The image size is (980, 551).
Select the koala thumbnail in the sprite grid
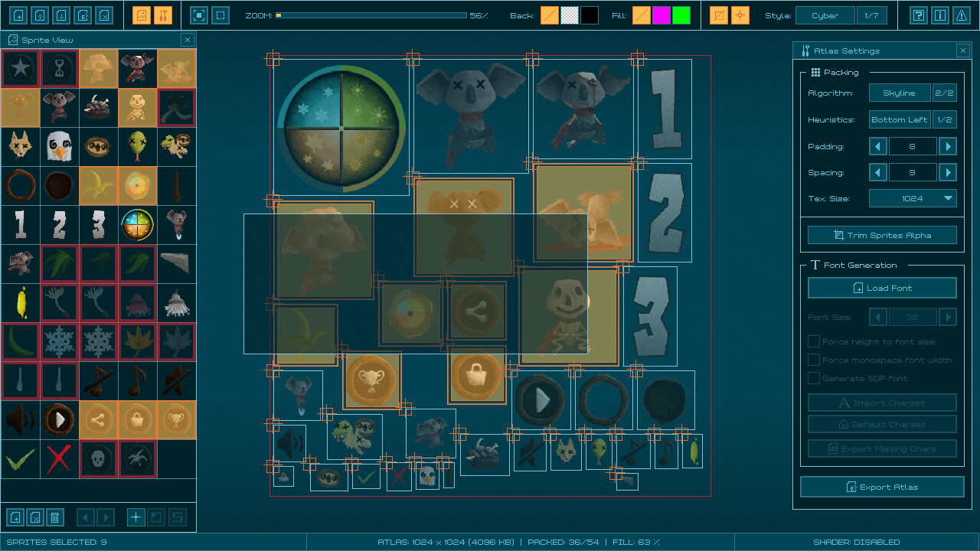click(x=59, y=107)
